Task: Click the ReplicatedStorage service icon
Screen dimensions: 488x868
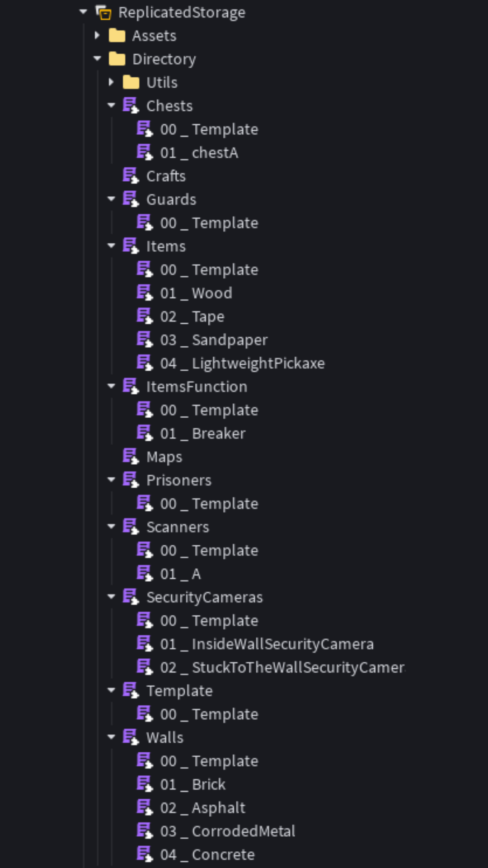Action: click(x=104, y=13)
